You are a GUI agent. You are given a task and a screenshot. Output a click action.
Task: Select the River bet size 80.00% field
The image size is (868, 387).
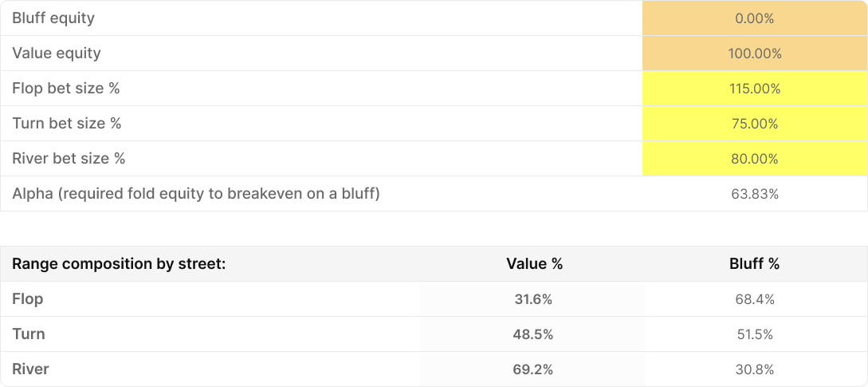(754, 159)
